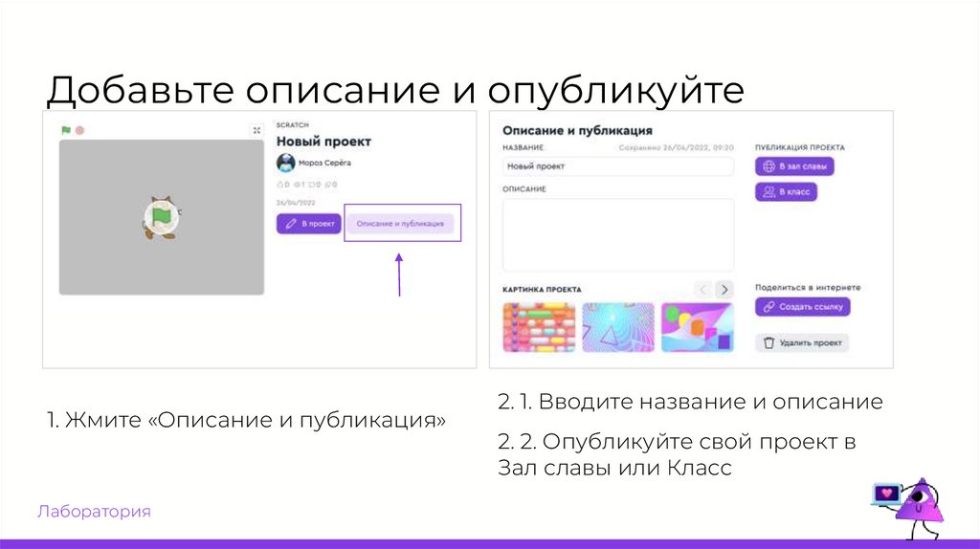Click the «Сохранено» timestamp text
980x549 pixels.
point(676,148)
